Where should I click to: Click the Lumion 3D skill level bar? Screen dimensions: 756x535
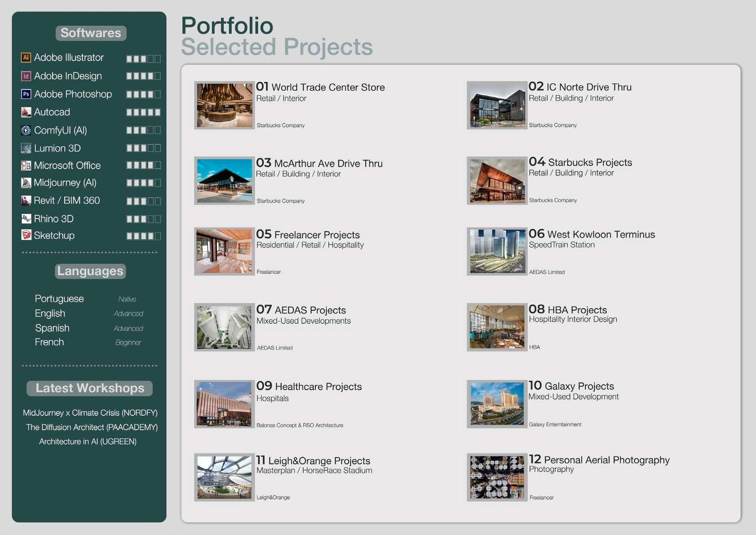tap(143, 148)
